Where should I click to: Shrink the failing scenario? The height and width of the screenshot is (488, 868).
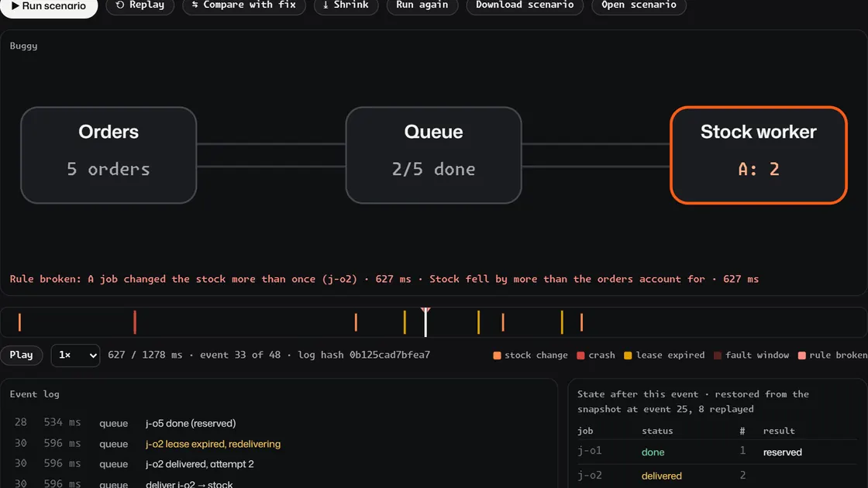(x=346, y=5)
